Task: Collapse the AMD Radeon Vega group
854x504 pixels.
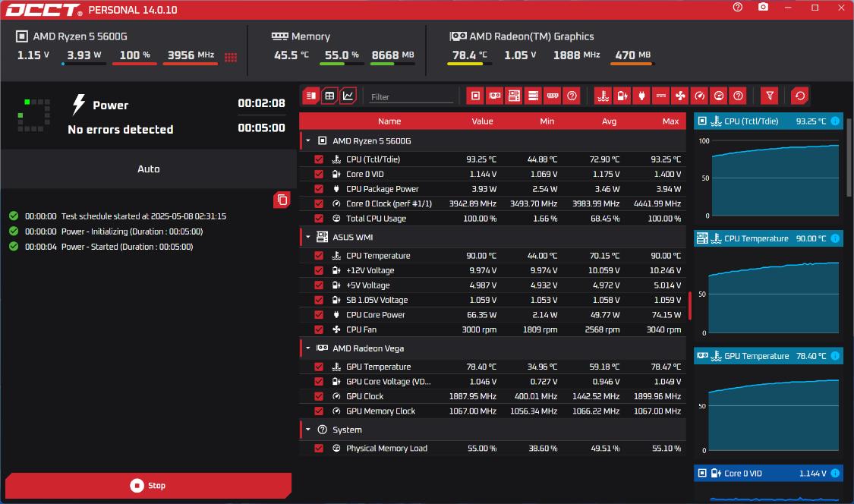Action: 307,348
